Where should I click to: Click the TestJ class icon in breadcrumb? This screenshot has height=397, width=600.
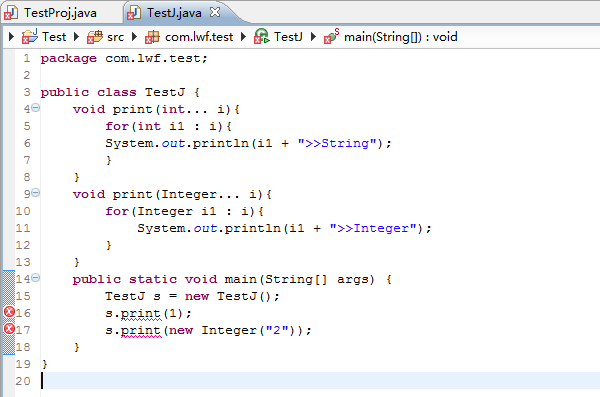(x=262, y=37)
